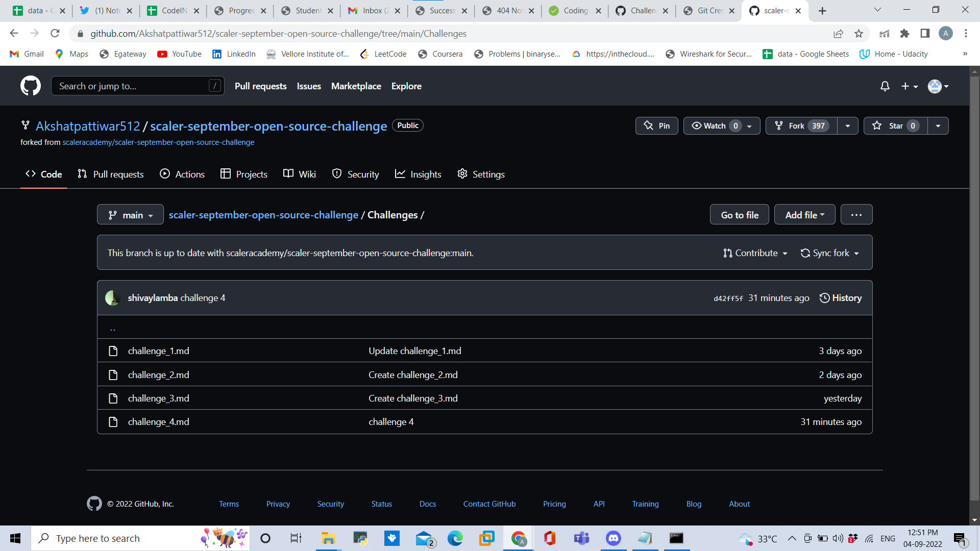Open Discord from the taskbar
The width and height of the screenshot is (980, 551).
point(613,538)
